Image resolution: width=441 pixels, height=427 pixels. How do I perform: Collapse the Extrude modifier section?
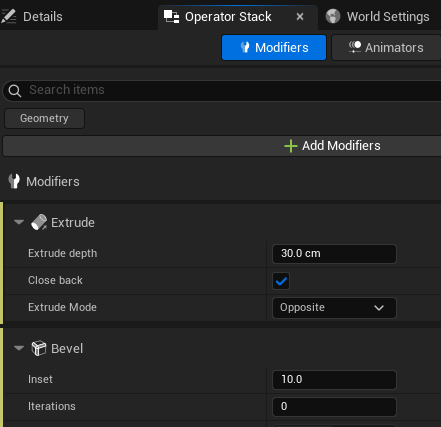tap(19, 222)
